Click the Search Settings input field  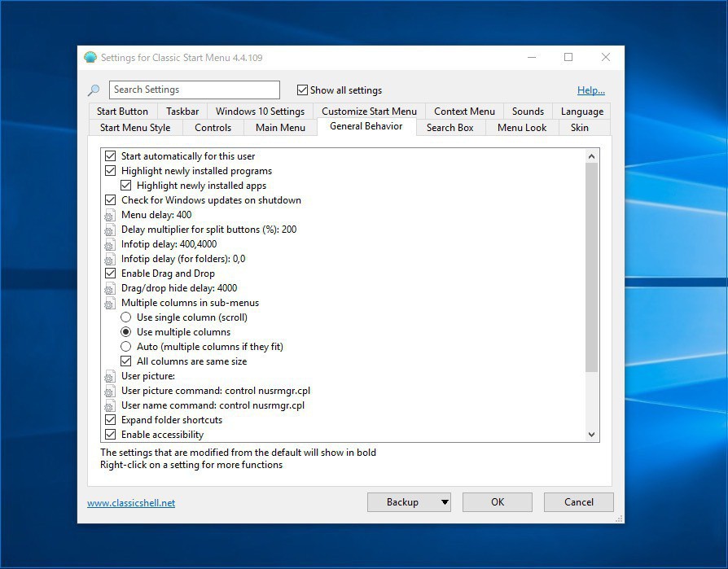(x=194, y=90)
